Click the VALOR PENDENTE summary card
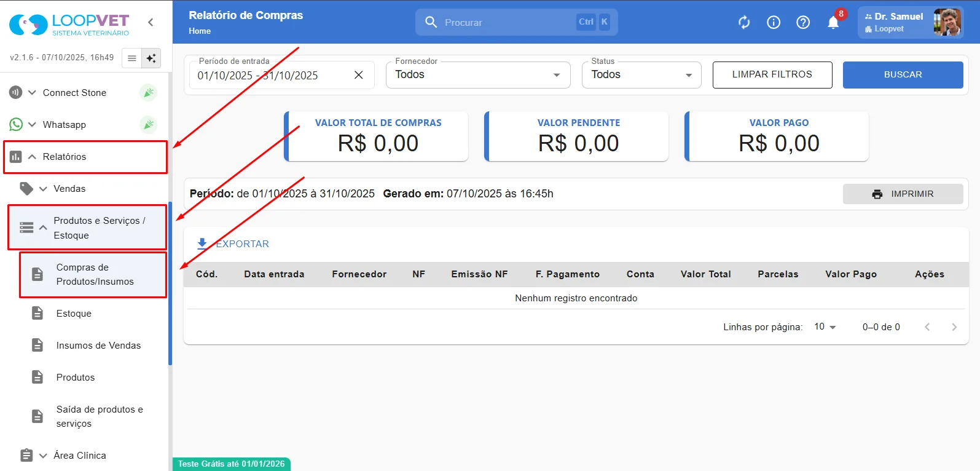980x471 pixels. [x=576, y=137]
